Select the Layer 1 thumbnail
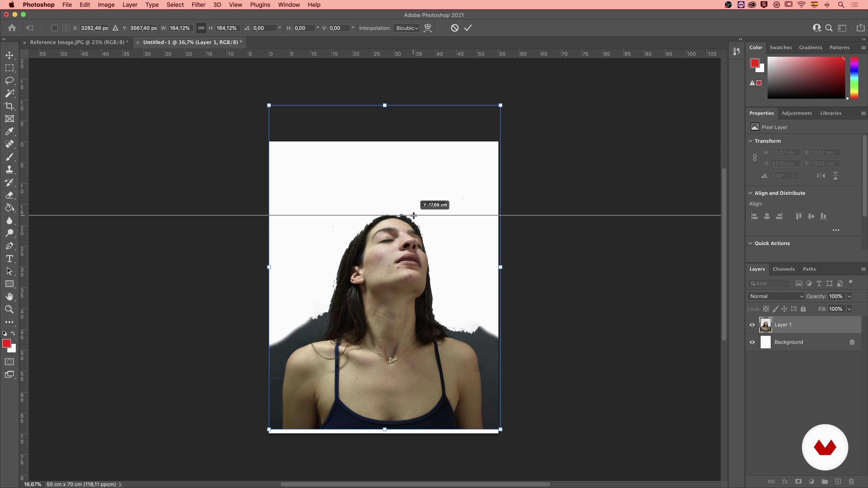 tap(766, 325)
